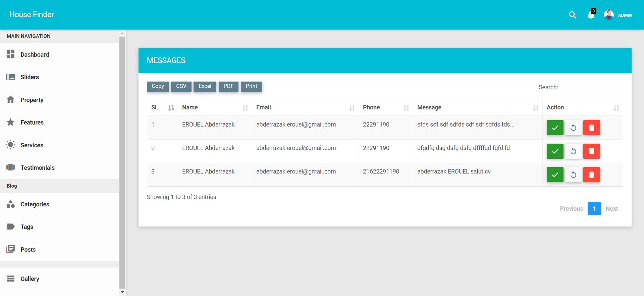Export messages as CSV
Image resolution: width=644 pixels, height=296 pixels.
click(x=181, y=87)
